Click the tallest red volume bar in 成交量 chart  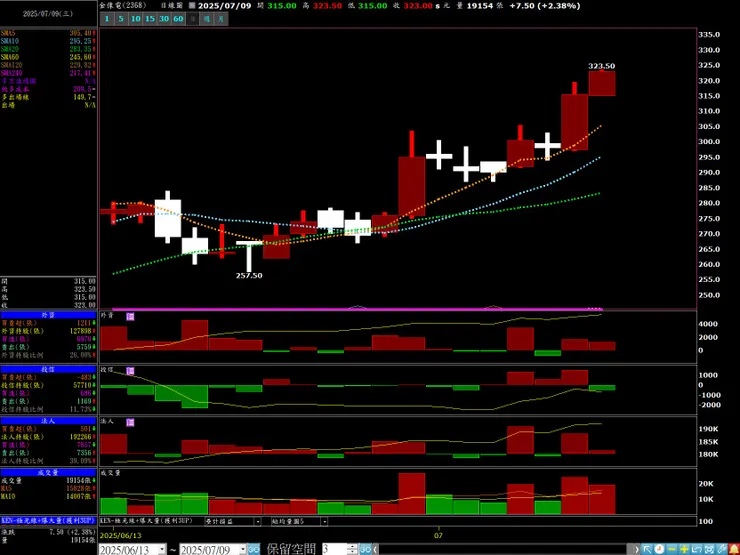412,494
